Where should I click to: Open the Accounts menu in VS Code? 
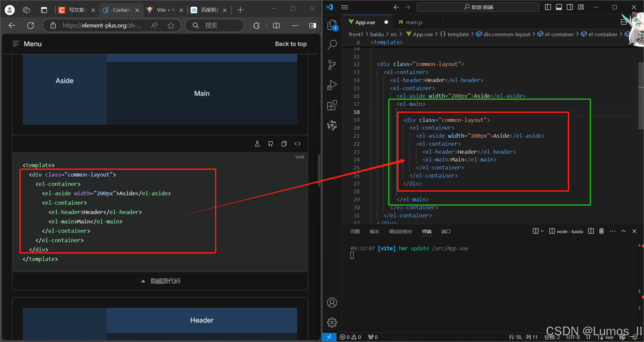point(332,302)
